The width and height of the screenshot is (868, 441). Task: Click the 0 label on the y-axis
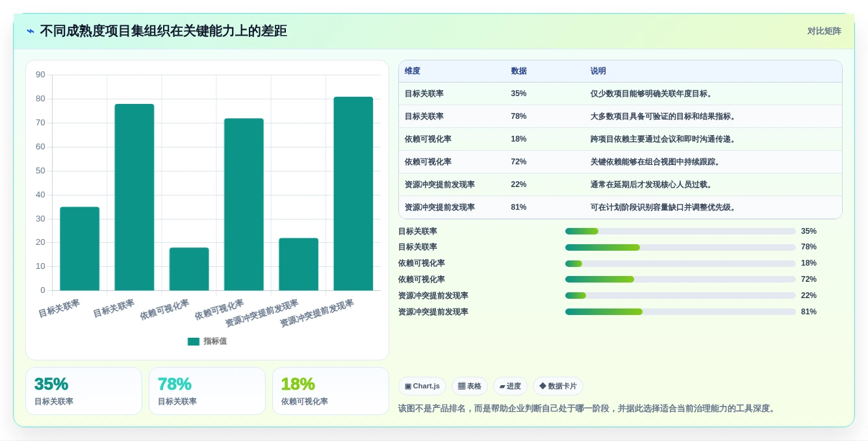[43, 290]
